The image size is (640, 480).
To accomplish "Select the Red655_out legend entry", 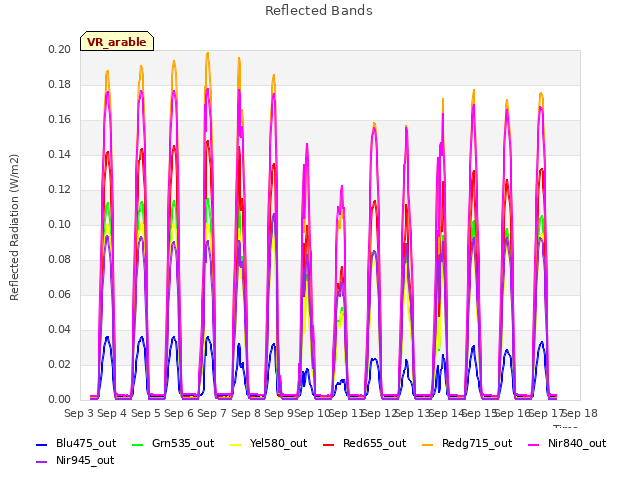I will (x=364, y=444).
